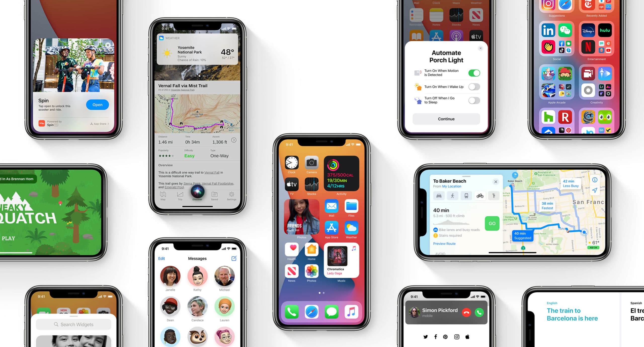Viewport: 644px width, 347px height.
Task: Toggle Turn On When I Wake Up
Action: click(475, 87)
